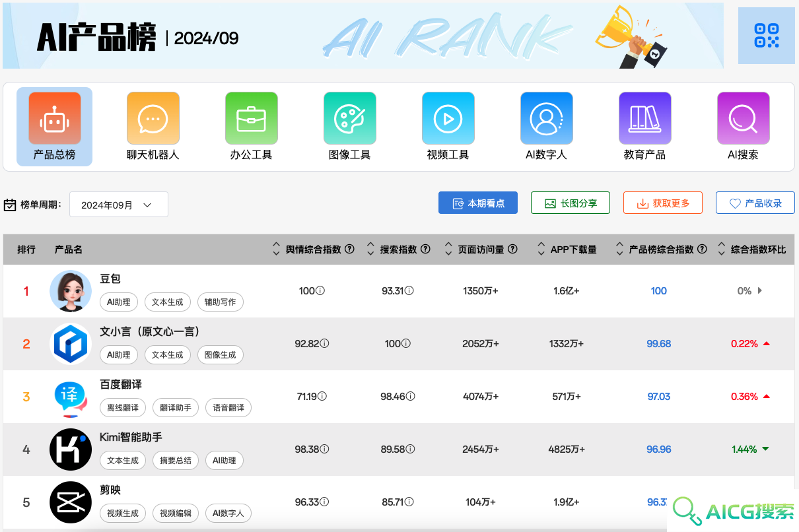799x532 pixels.
Task: Click the 视频编辑 tag under 剪映
Action: [176, 514]
